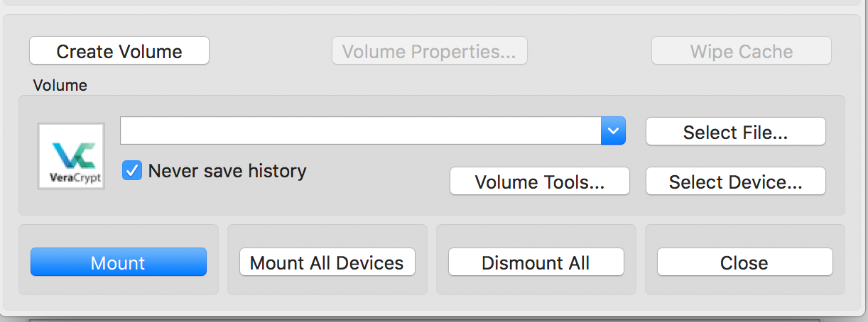This screenshot has width=868, height=322.
Task: Untick the blue Never save history checkbox
Action: 132,171
